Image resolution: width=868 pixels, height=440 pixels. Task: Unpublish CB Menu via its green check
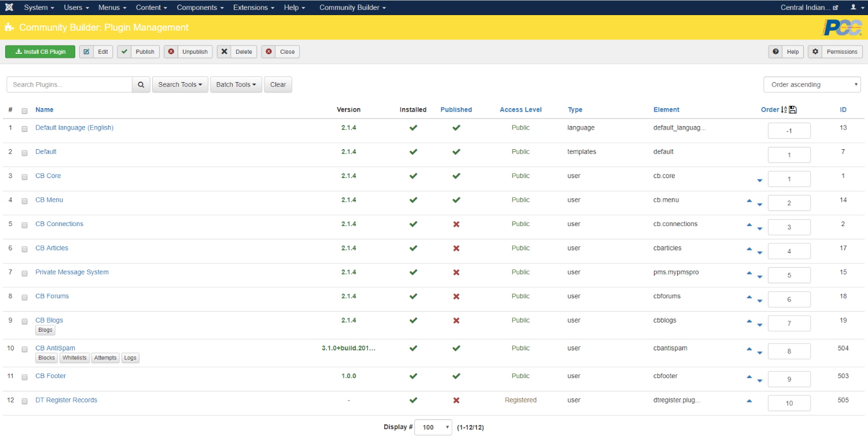click(x=456, y=200)
